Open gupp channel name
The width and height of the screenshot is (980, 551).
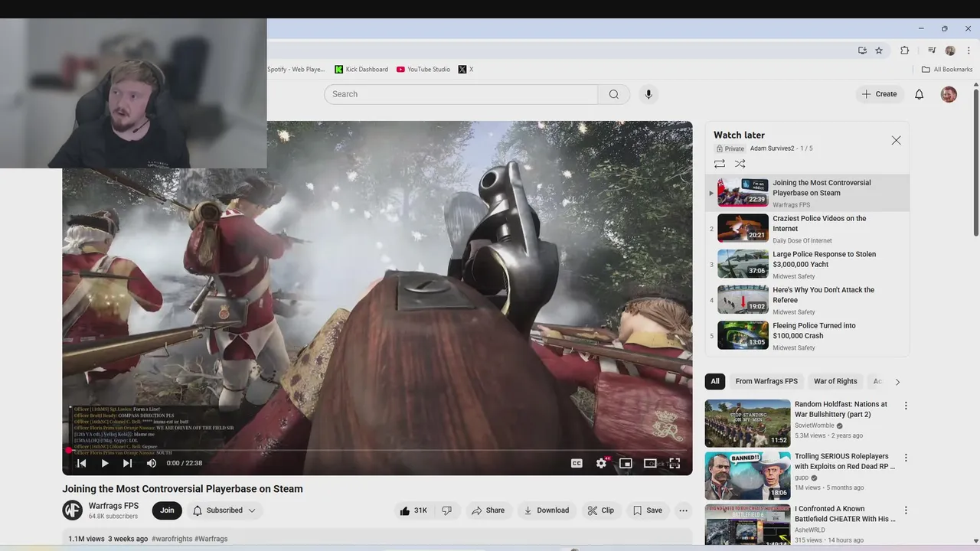802,478
